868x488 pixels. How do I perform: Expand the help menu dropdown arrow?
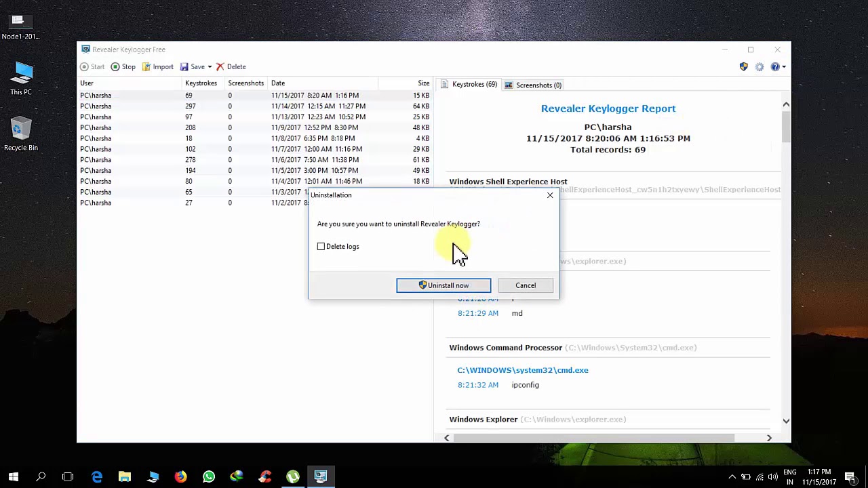(784, 66)
